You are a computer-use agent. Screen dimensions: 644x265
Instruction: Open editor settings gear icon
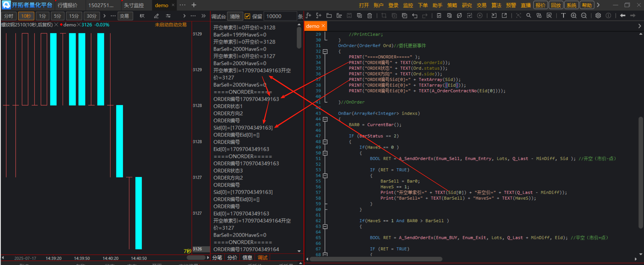pyautogui.click(x=598, y=16)
